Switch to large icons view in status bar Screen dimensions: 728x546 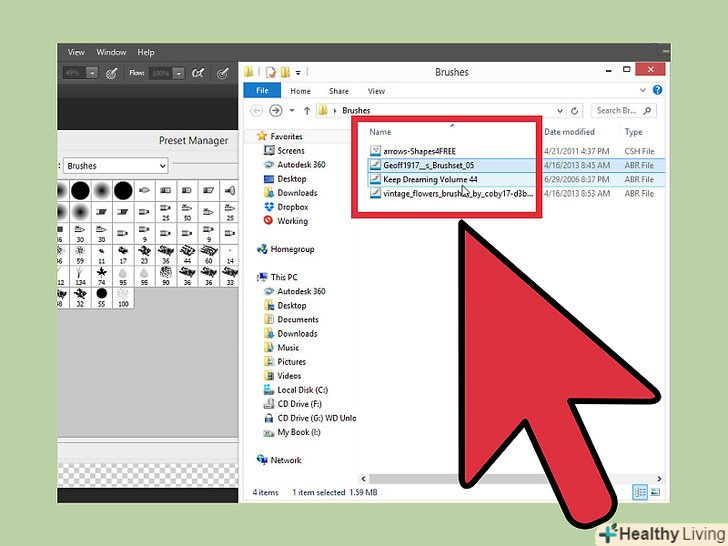pyautogui.click(x=655, y=492)
